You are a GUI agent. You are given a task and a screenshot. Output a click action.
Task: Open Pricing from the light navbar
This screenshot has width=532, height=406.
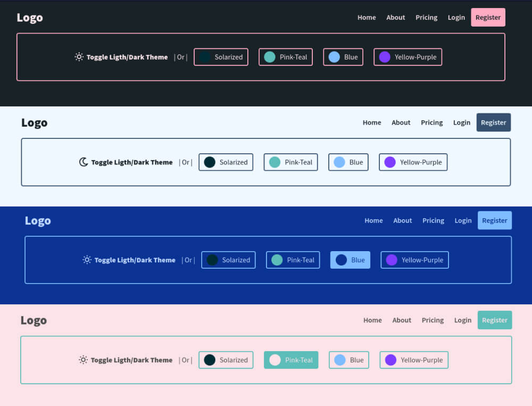coord(431,122)
